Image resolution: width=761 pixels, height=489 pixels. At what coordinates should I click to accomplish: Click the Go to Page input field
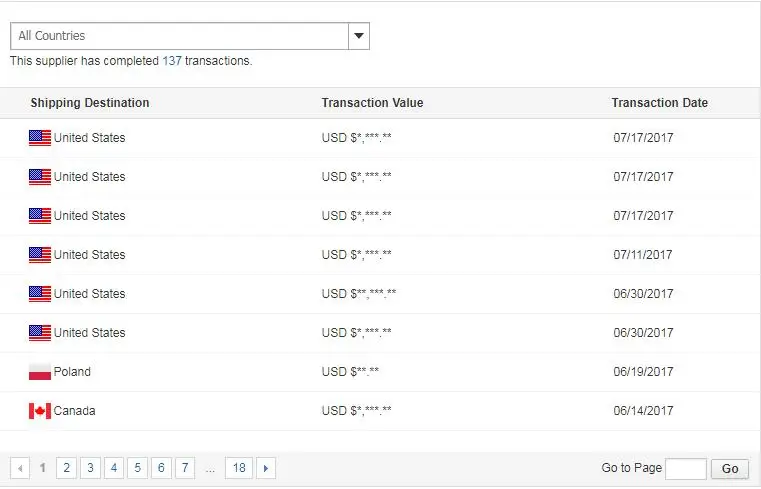(x=686, y=468)
